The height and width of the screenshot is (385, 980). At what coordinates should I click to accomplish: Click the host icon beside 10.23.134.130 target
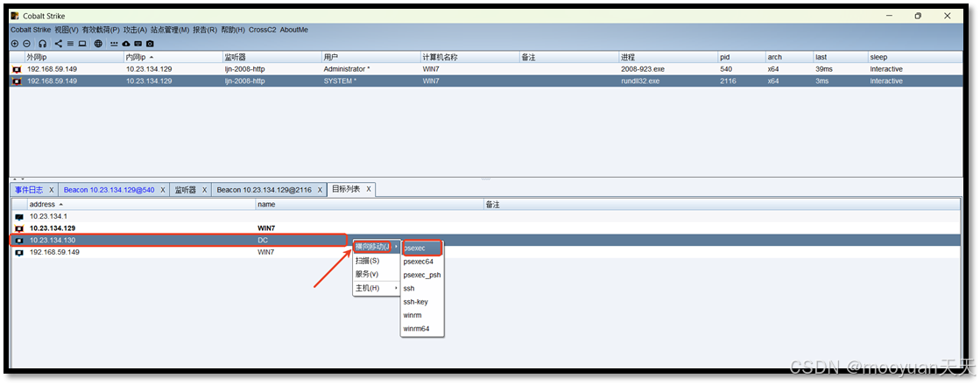coord(19,241)
